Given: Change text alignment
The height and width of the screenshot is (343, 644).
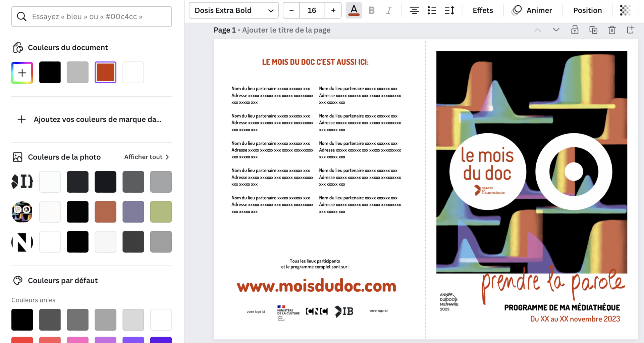Looking at the screenshot, I should (x=414, y=10).
